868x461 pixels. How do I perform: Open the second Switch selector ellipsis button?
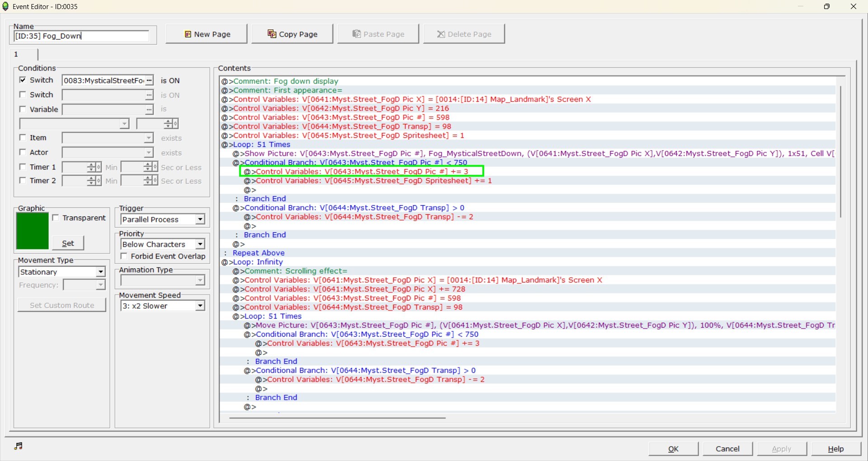[149, 95]
